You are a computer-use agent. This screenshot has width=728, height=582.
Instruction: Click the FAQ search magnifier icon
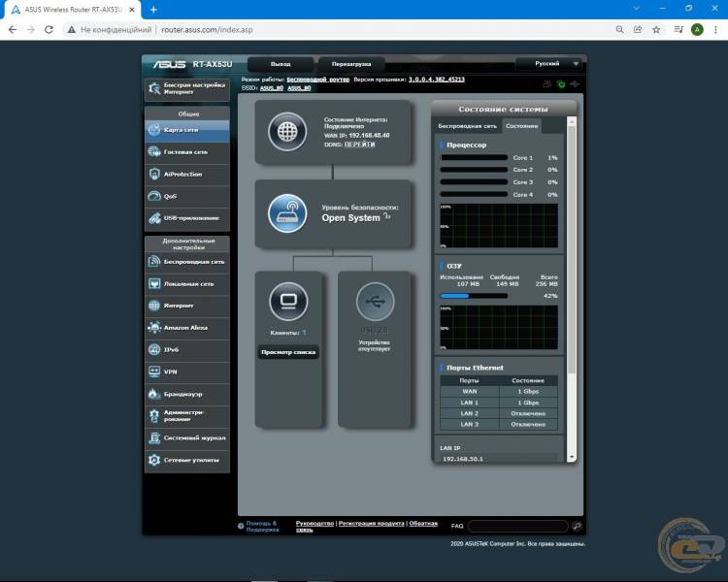coord(577,526)
